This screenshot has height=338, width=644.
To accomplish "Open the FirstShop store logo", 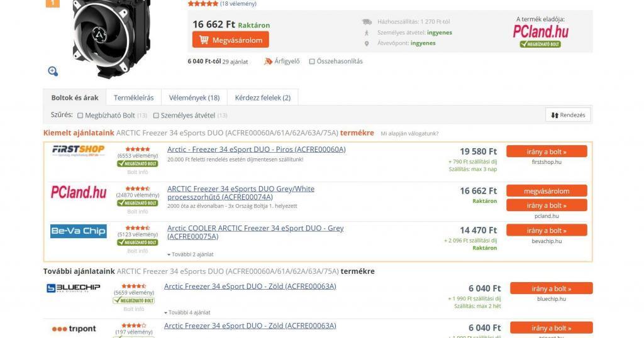I will 78,150.
